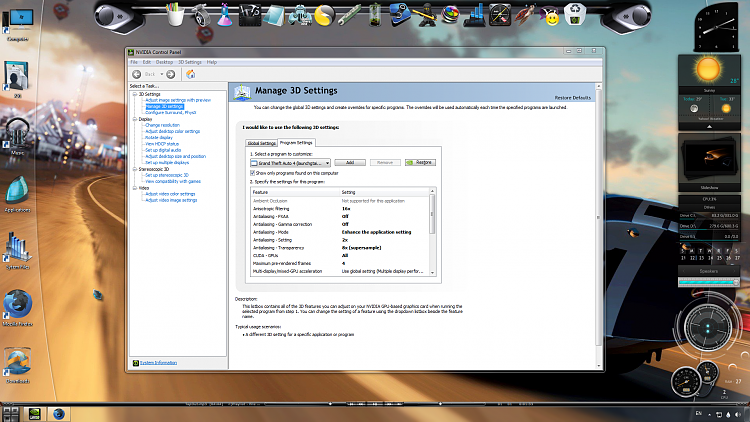Open the pencil cup icon in dock
The image size is (750, 422).
(x=175, y=14)
